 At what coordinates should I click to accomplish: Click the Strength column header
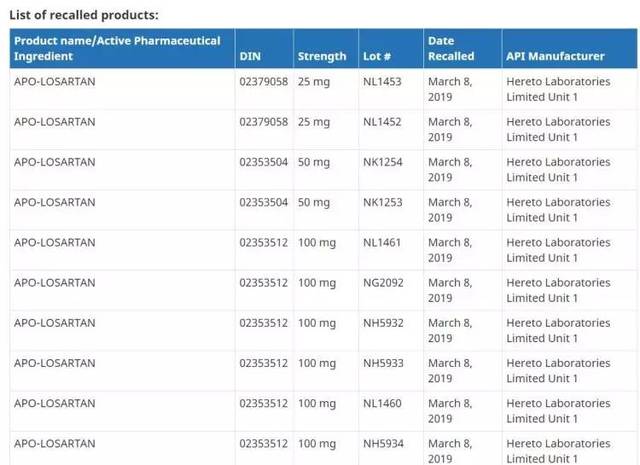click(321, 57)
